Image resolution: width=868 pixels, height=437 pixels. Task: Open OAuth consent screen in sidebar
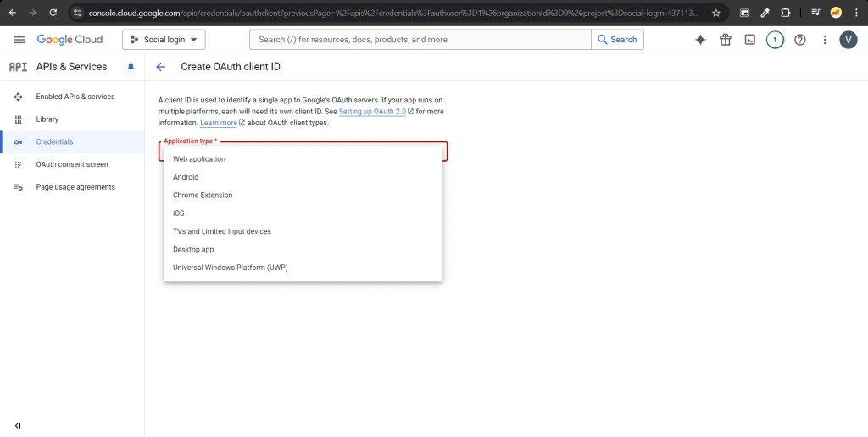(72, 164)
